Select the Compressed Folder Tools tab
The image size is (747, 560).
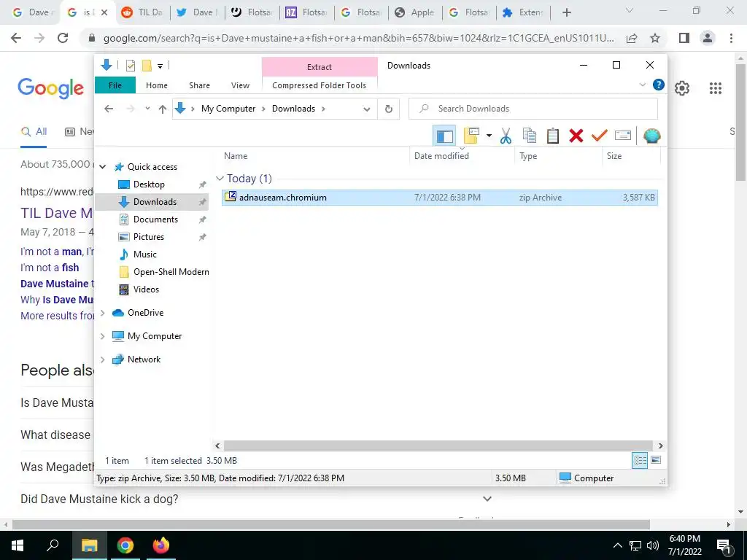click(320, 85)
